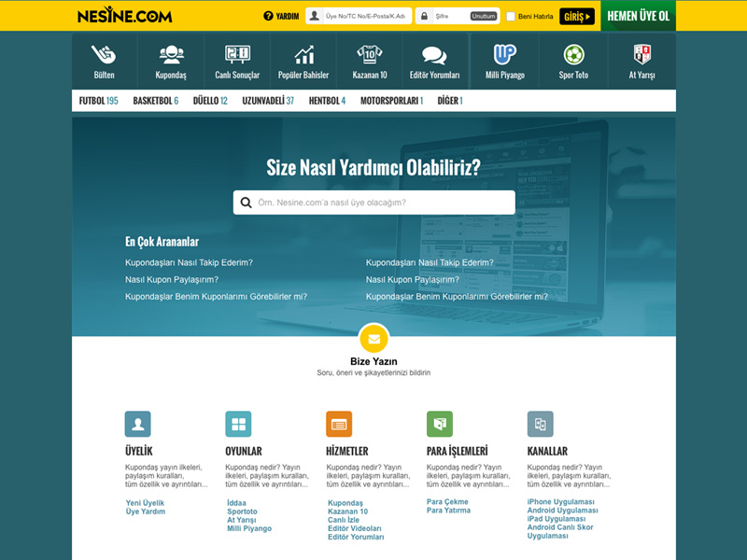The image size is (747, 560).
Task: Open the Popüler Bahisler chart icon
Action: pos(304,54)
